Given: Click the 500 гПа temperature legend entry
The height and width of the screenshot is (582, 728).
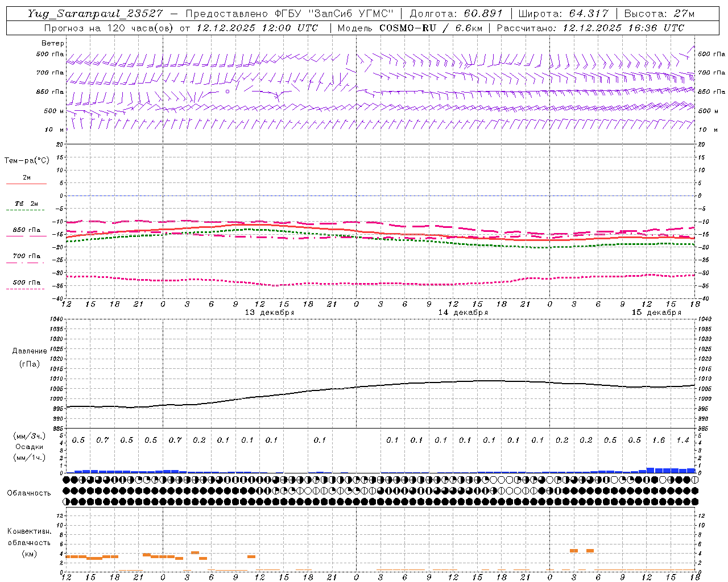Looking at the screenshot, I should 27,282.
